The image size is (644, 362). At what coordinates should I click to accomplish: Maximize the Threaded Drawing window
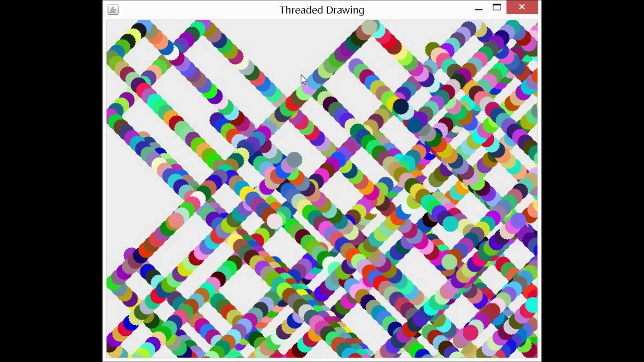(x=497, y=8)
